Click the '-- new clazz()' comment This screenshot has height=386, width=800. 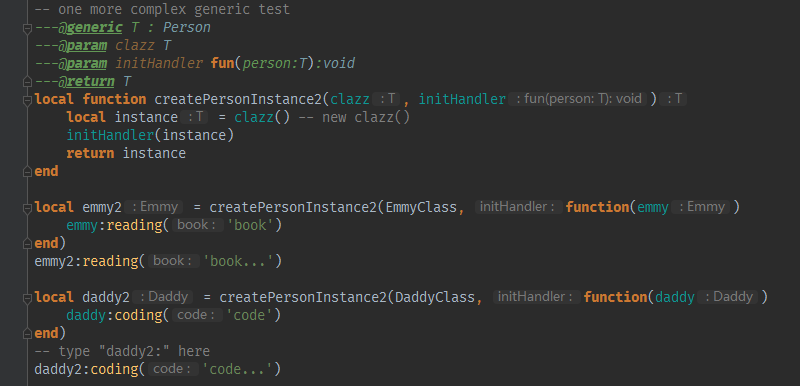coord(355,117)
